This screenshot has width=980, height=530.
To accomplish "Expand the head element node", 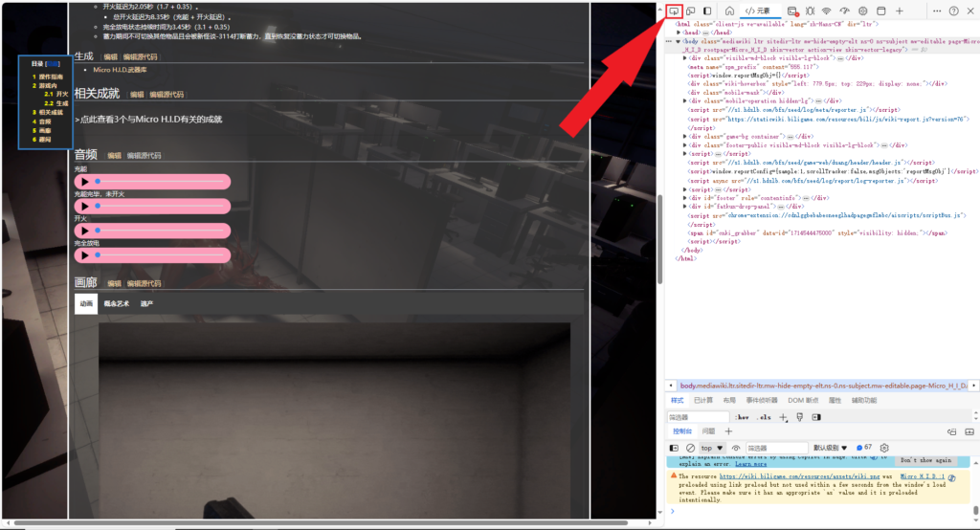I will [679, 33].
